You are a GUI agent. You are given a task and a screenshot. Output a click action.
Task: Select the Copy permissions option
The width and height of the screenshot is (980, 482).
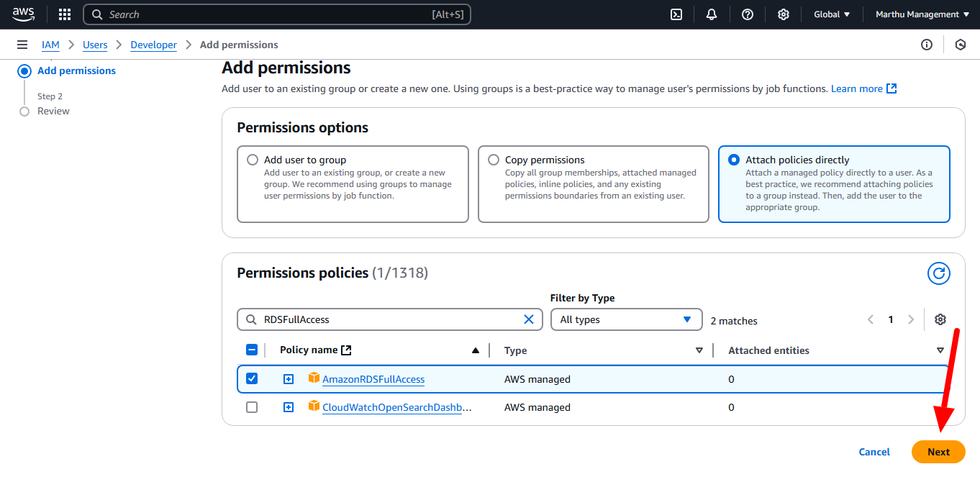[x=494, y=160]
